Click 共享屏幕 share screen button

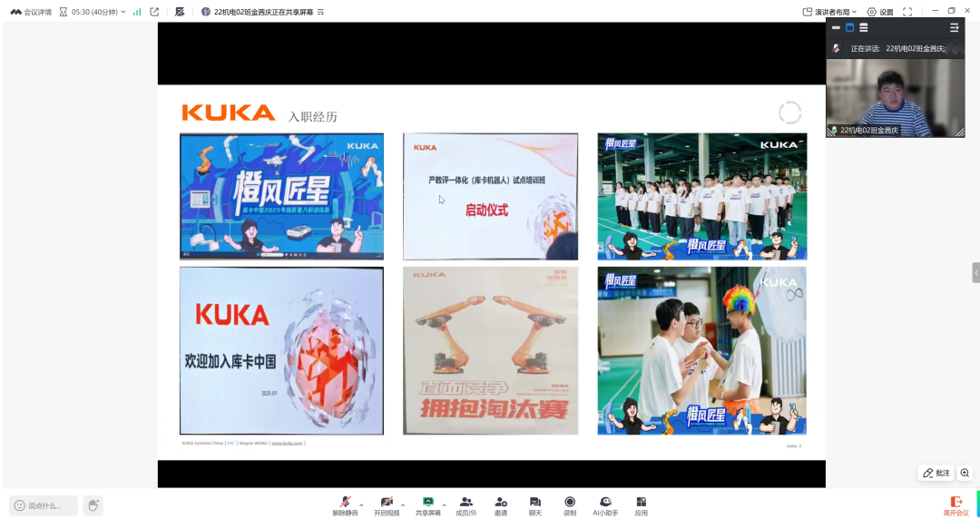428,506
